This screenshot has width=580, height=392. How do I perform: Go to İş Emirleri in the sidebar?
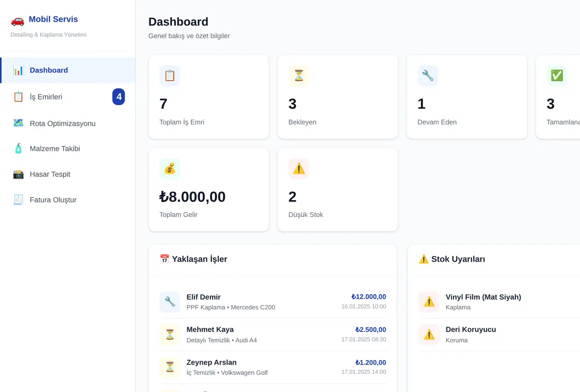(x=68, y=97)
